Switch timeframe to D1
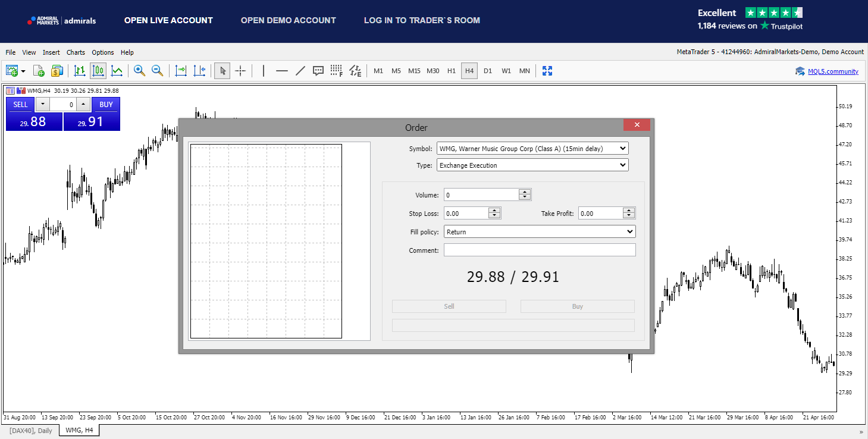 488,71
